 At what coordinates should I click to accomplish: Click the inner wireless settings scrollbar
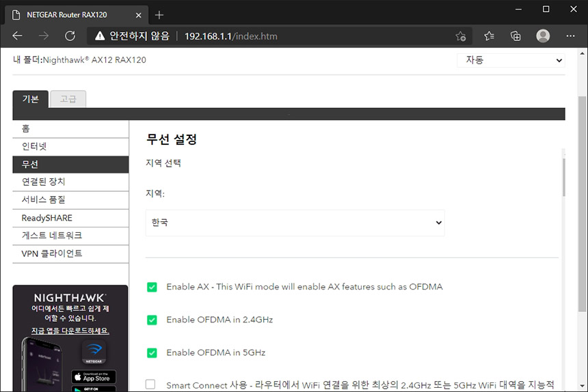point(563,178)
